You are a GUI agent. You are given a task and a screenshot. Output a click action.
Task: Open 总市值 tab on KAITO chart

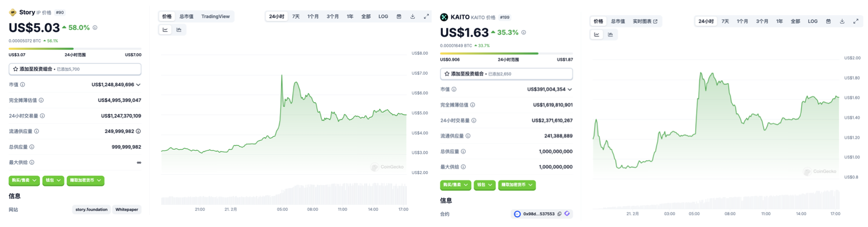pos(617,21)
